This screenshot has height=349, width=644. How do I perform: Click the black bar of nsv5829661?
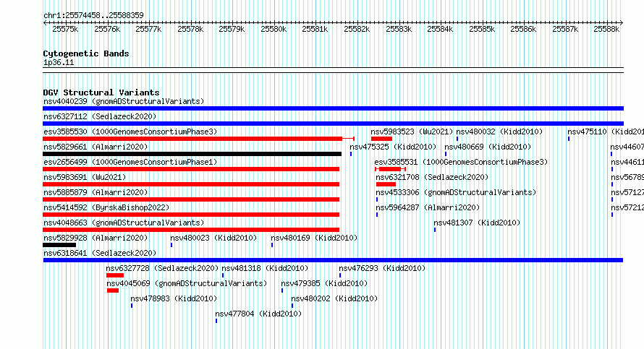coord(192,154)
